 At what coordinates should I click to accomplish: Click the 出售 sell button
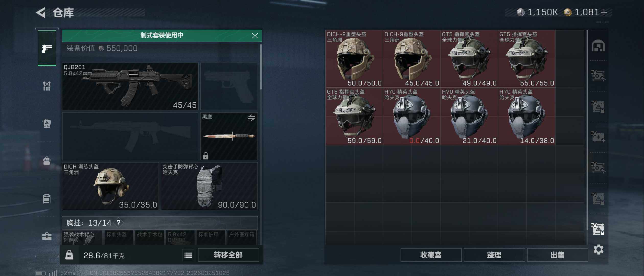click(x=557, y=255)
